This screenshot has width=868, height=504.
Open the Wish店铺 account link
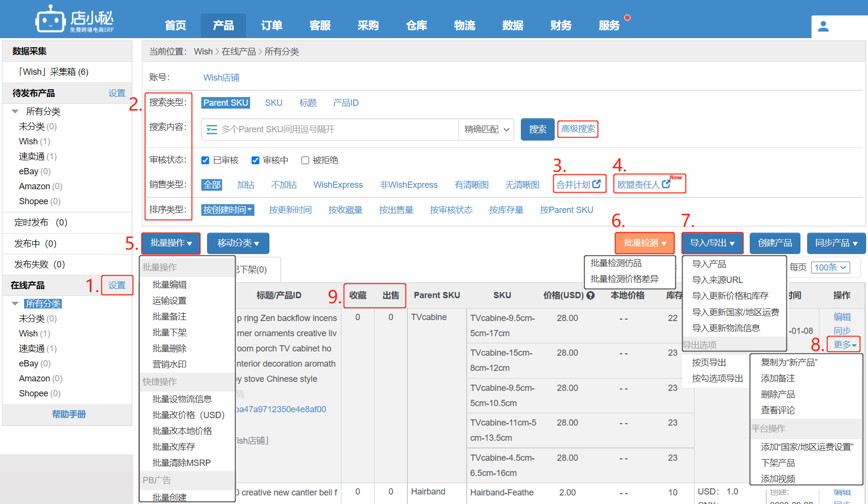click(x=221, y=78)
